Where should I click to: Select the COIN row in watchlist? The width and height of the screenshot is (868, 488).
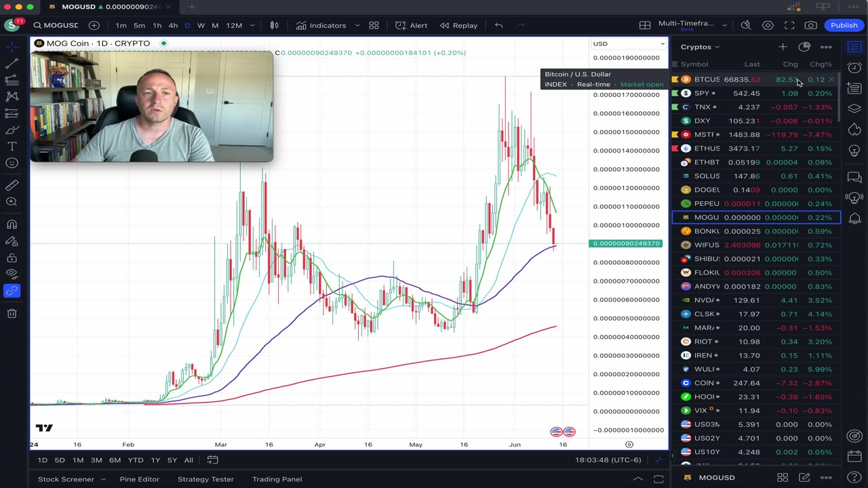756,383
